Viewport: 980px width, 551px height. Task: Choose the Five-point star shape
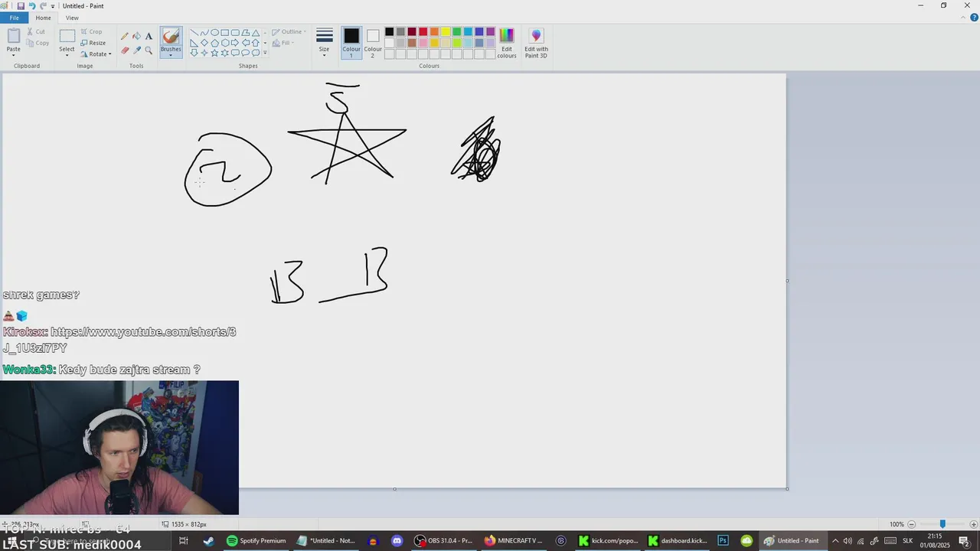pyautogui.click(x=214, y=53)
